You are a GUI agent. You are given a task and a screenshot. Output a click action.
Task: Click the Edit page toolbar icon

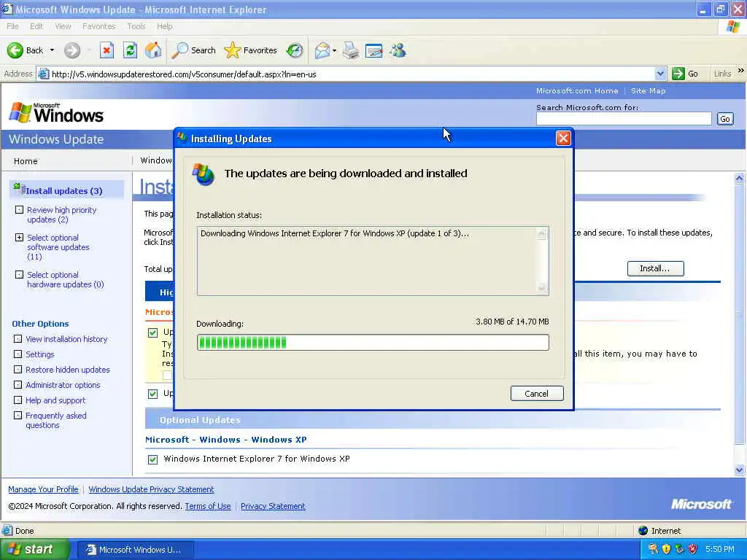[373, 50]
